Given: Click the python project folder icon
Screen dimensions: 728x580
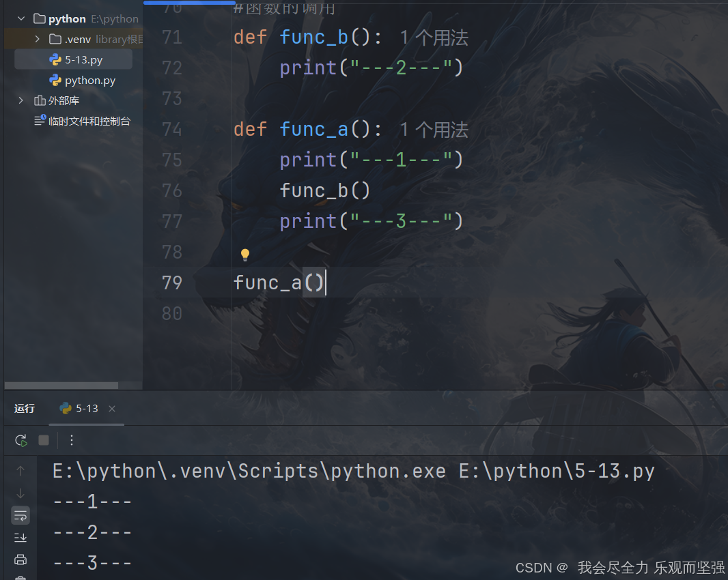Looking at the screenshot, I should [40, 19].
